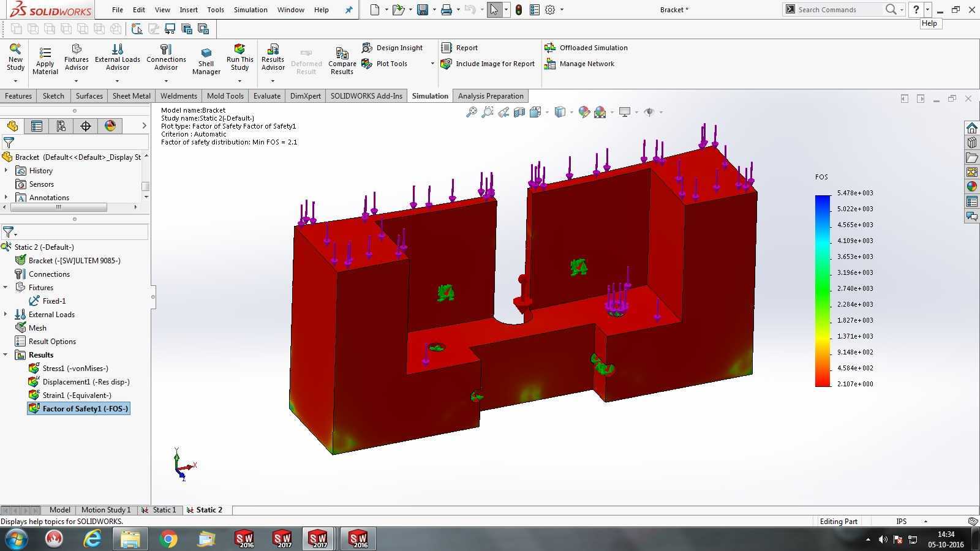The height and width of the screenshot is (551, 980).
Task: Click the coordinate triad in viewport
Action: click(x=183, y=465)
